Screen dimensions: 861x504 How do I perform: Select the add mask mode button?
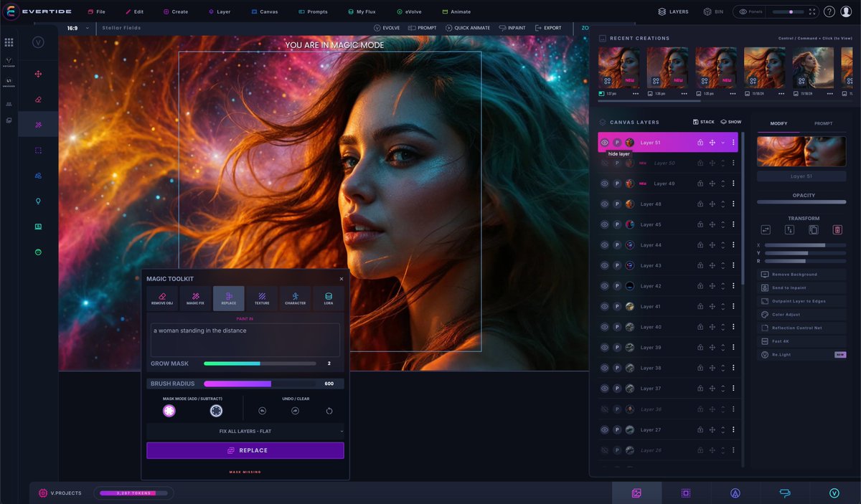point(169,411)
